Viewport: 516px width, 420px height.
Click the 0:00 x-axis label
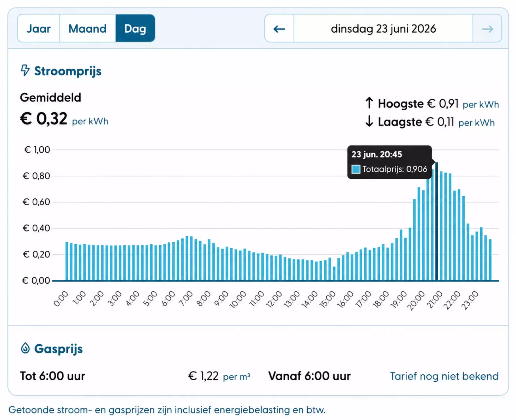click(x=61, y=298)
